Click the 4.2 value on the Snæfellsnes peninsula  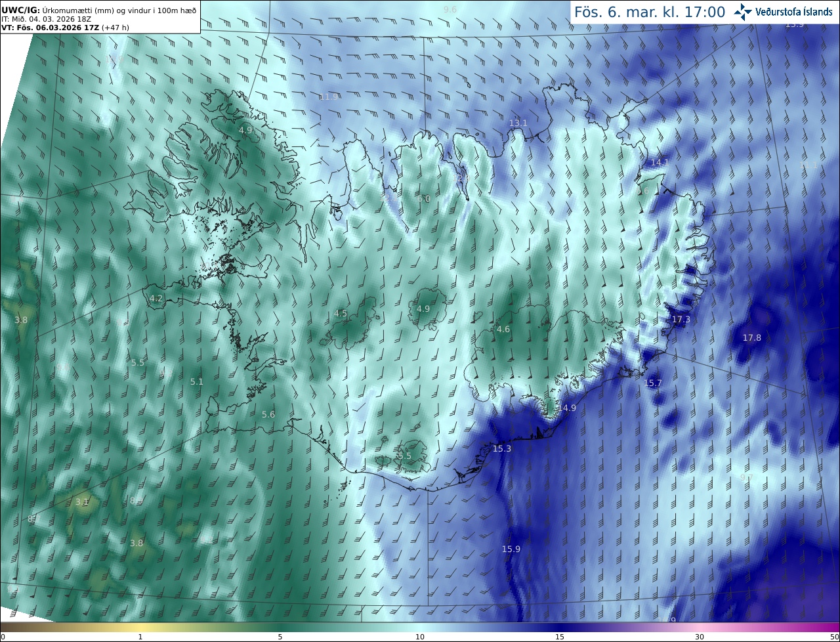(156, 298)
